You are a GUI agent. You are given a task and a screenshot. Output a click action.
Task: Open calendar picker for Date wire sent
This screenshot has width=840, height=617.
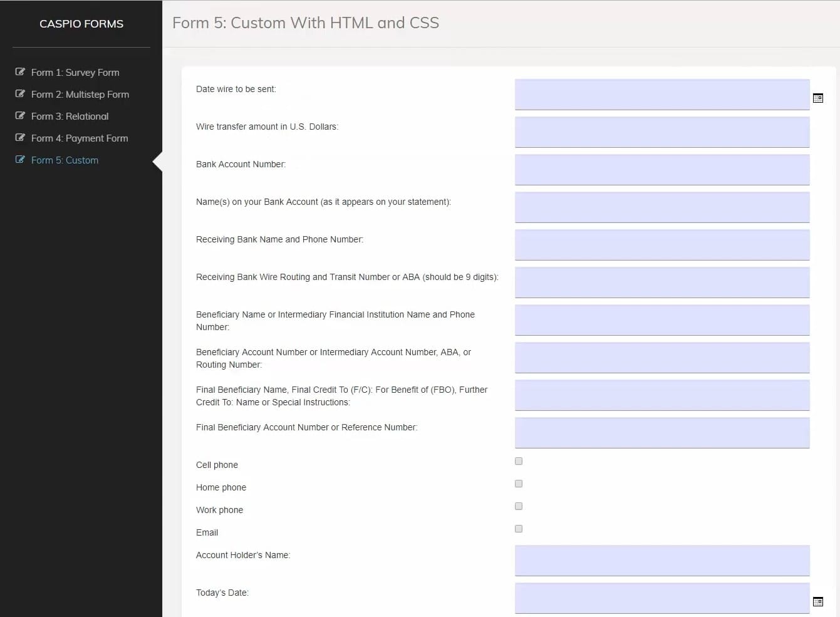coord(817,98)
